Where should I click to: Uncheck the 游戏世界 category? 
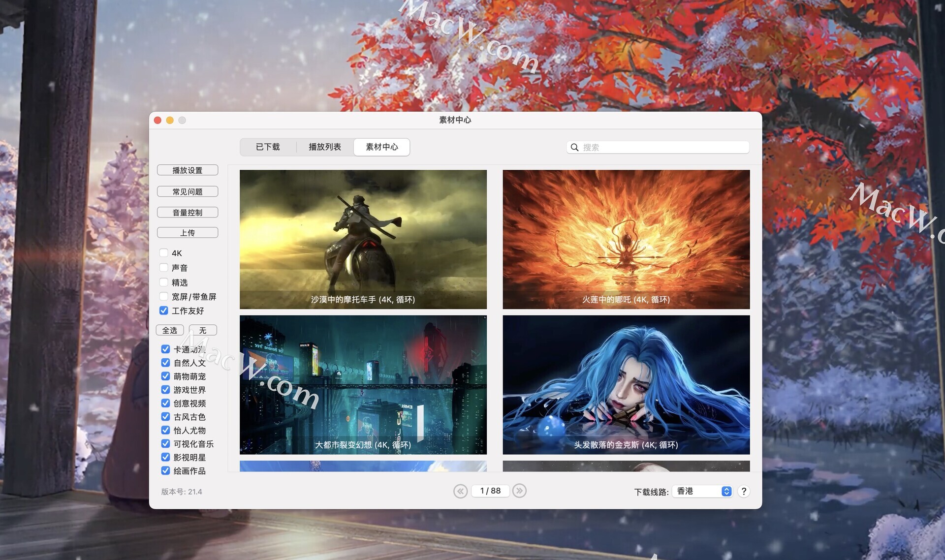tap(166, 390)
